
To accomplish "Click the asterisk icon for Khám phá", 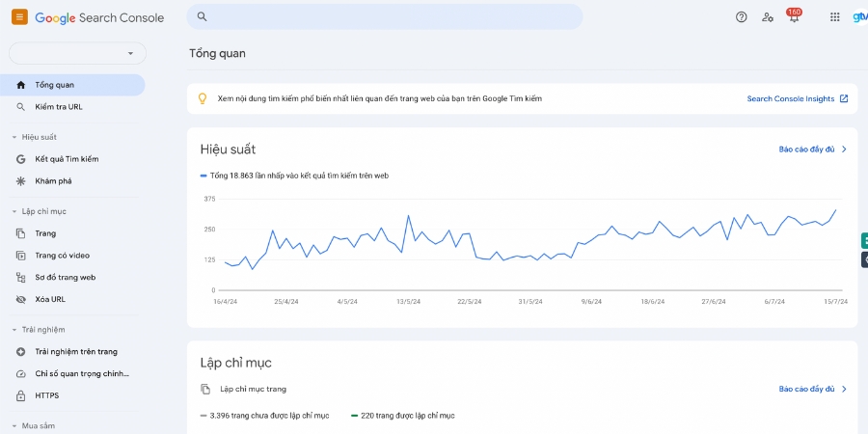I will [x=21, y=181].
